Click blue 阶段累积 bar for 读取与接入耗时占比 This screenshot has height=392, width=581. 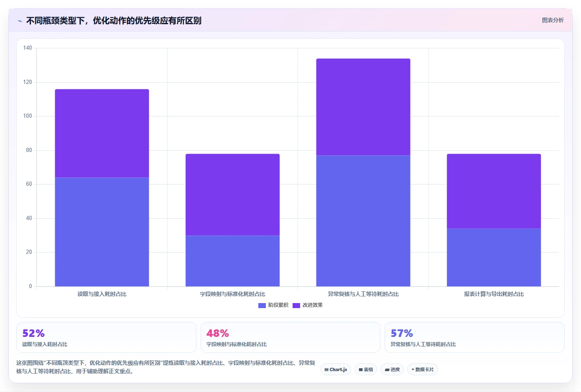[102, 232]
